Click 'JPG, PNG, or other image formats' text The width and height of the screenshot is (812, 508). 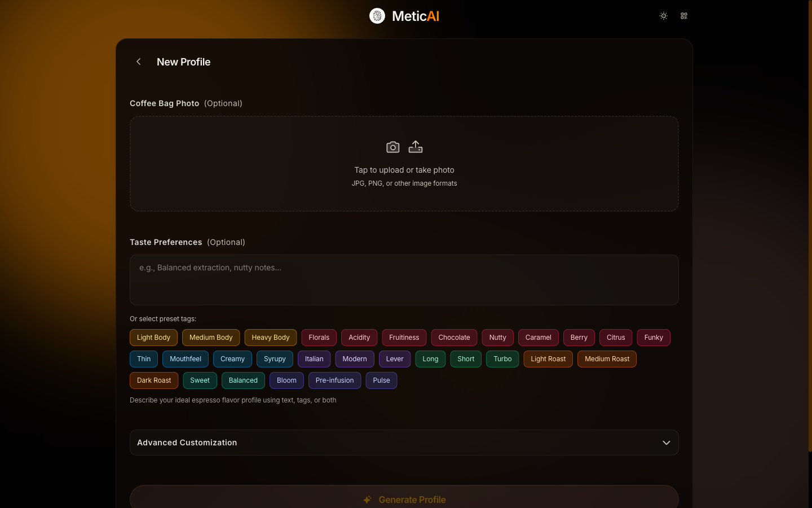(404, 183)
